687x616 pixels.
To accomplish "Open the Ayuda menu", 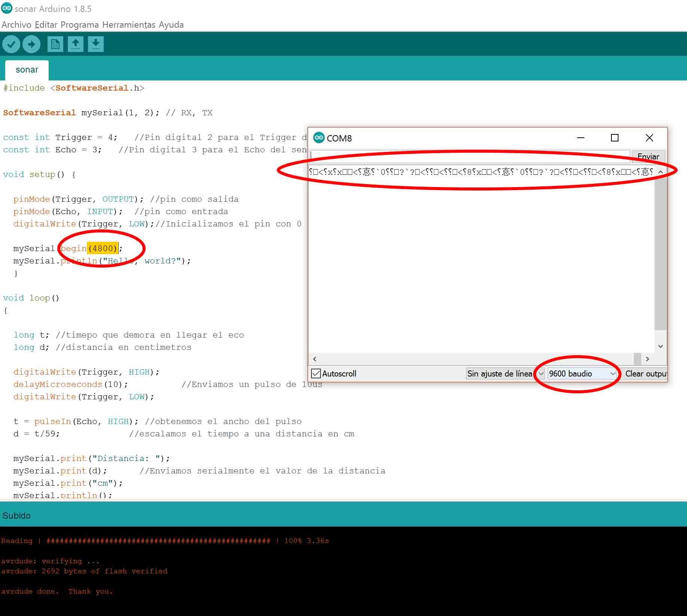I will coord(171,25).
